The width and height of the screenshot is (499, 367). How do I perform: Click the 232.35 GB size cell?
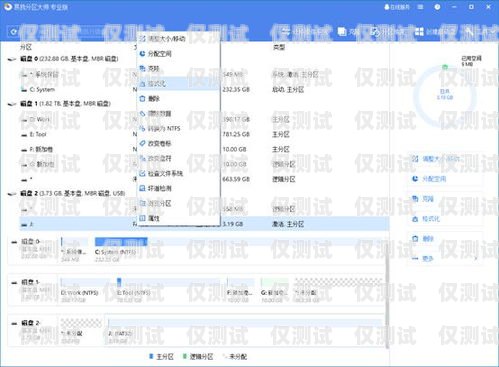point(236,89)
